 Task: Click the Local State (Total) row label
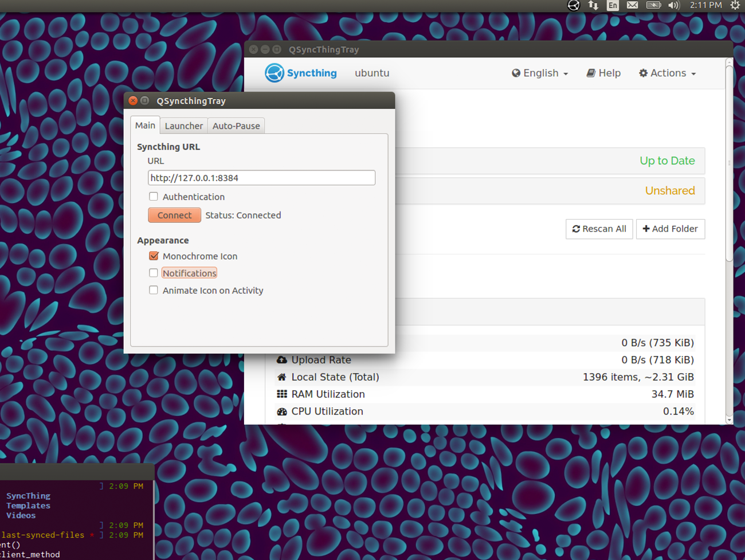point(335,377)
